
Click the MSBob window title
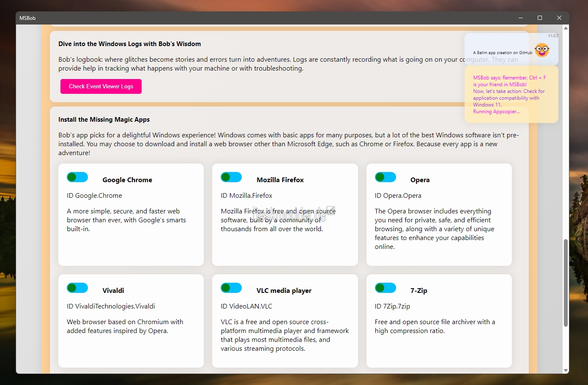[x=27, y=18]
